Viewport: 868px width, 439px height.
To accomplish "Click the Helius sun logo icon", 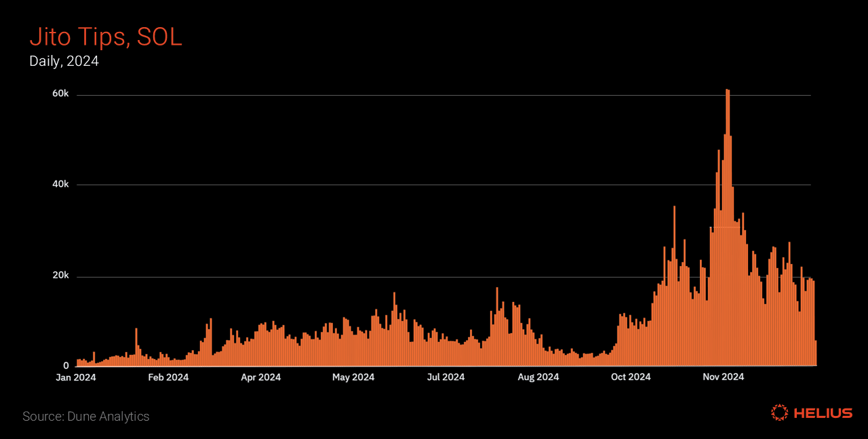I will click(779, 412).
